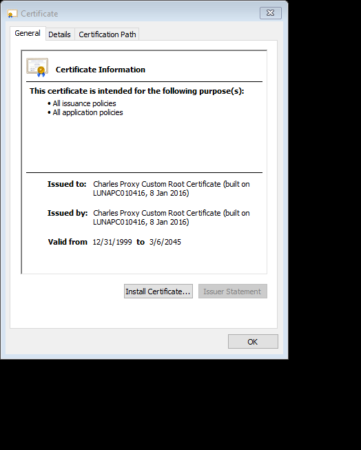
Task: Open the Certification Path tab
Action: [x=107, y=35]
